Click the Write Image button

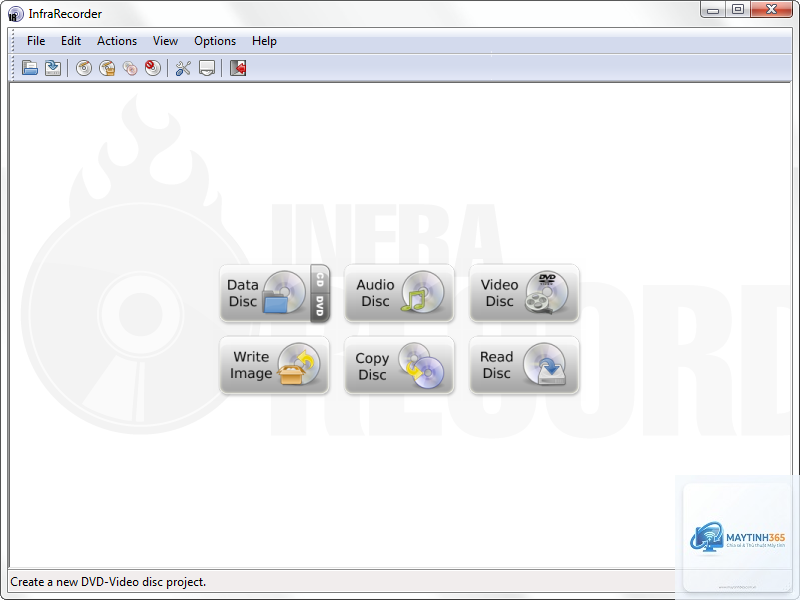pyautogui.click(x=274, y=365)
